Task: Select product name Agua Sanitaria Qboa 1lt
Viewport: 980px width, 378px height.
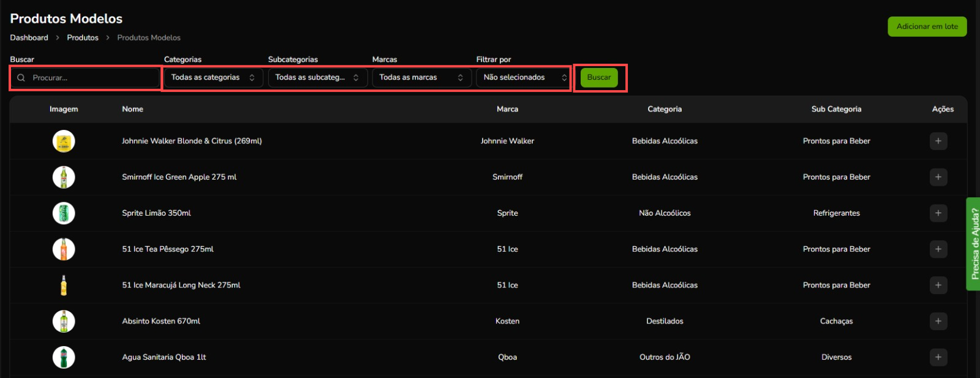Action: coord(164,357)
